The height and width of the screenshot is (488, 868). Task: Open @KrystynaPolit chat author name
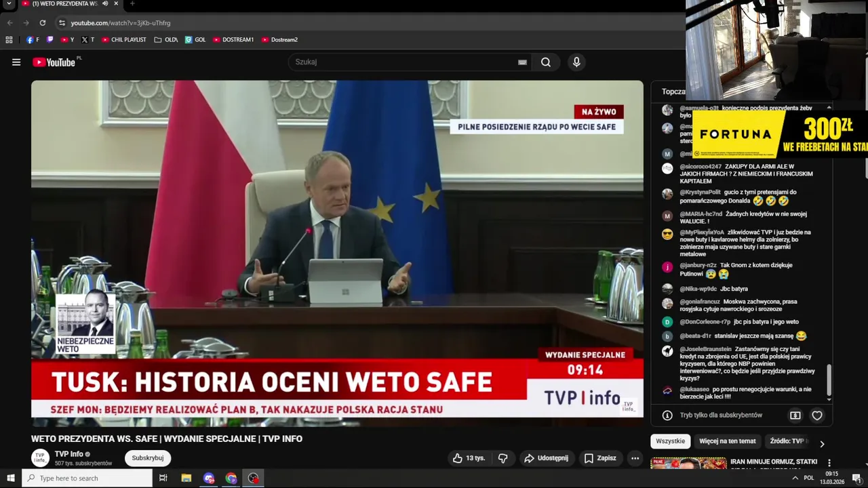[700, 192]
